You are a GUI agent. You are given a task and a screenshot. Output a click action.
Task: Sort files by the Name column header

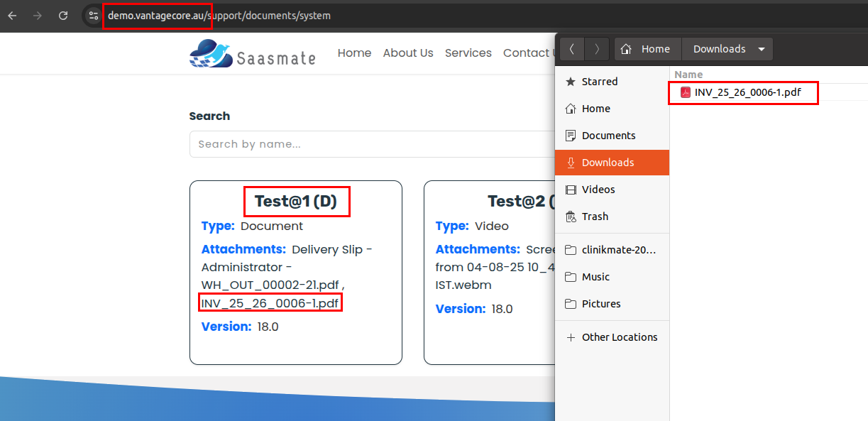click(x=688, y=75)
